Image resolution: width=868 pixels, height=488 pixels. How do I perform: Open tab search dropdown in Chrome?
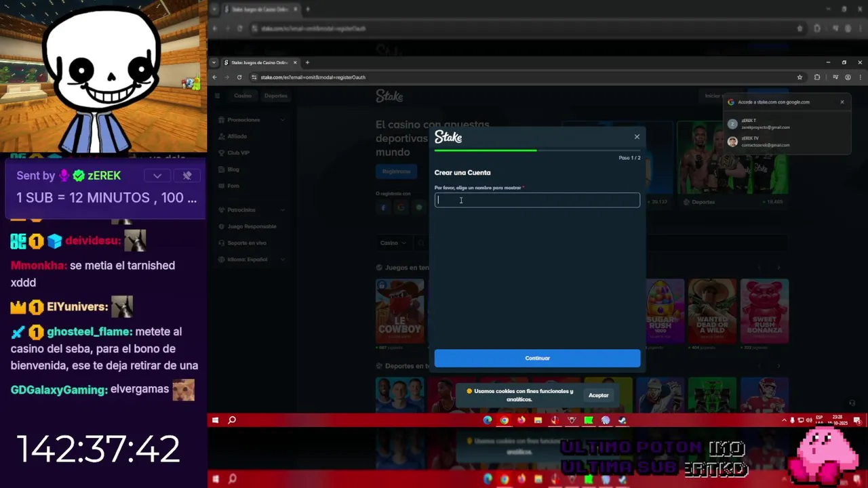click(x=214, y=62)
